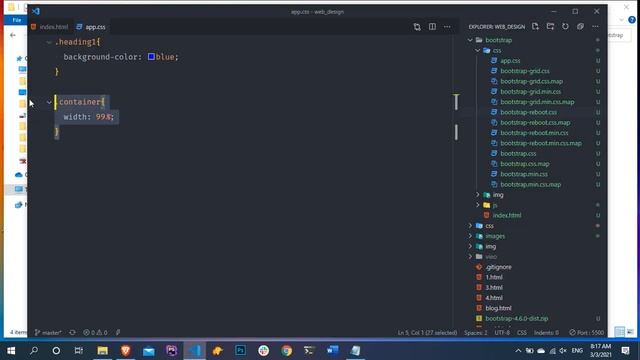
Task: Open the .gitignore file
Action: point(498,267)
